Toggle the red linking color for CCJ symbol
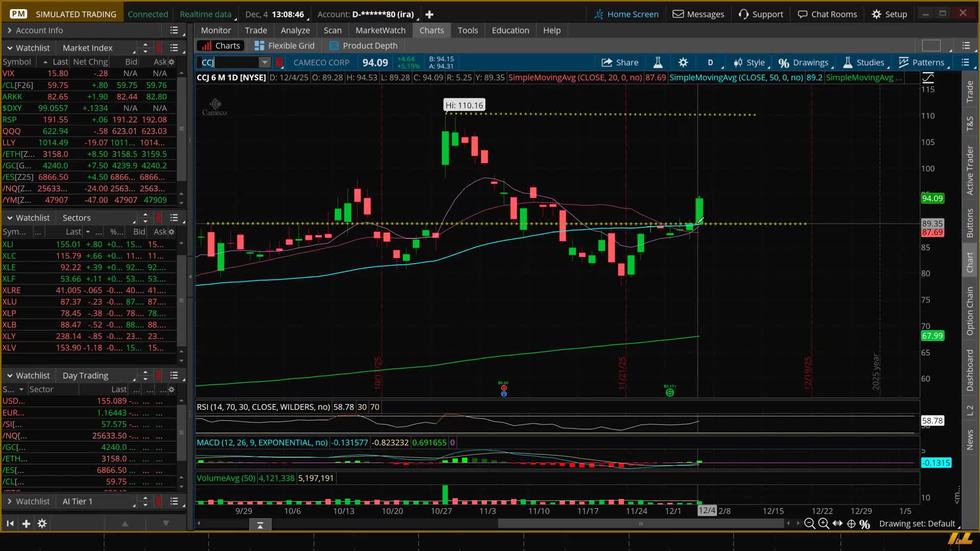The height and width of the screenshot is (551, 980). pyautogui.click(x=279, y=62)
